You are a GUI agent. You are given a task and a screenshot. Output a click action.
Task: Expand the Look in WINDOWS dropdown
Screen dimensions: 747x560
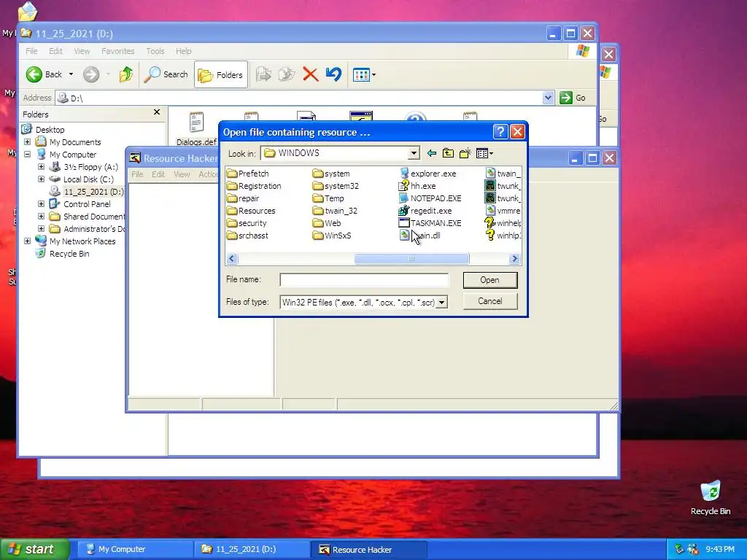point(414,153)
